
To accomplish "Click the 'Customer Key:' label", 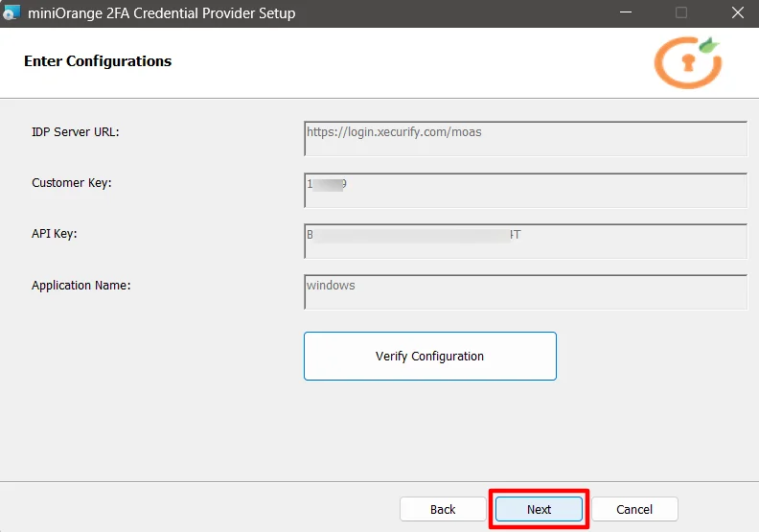I will pyautogui.click(x=72, y=183).
